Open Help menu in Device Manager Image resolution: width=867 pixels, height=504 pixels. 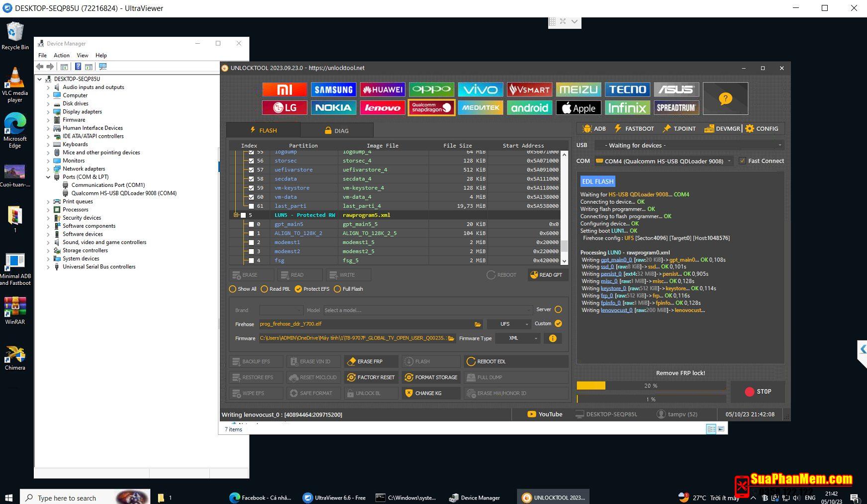click(101, 55)
